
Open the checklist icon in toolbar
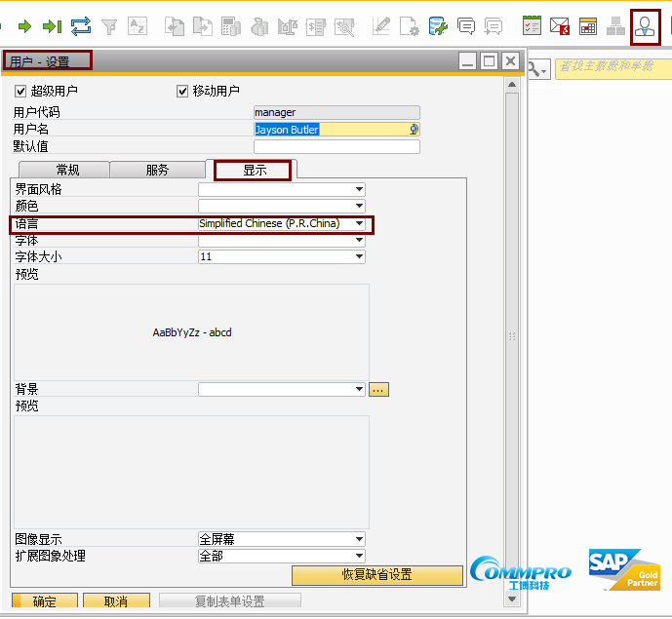click(532, 26)
